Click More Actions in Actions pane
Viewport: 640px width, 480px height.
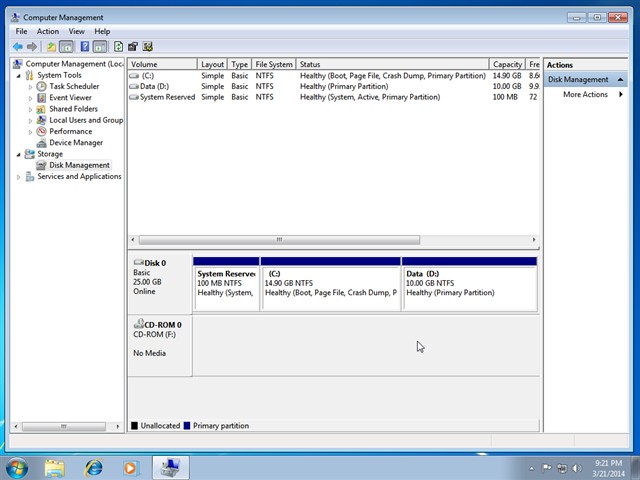pyautogui.click(x=585, y=95)
